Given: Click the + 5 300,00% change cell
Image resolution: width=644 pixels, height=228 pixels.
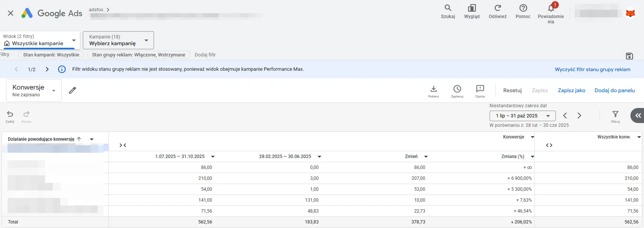Looking at the screenshot, I should point(519,189).
